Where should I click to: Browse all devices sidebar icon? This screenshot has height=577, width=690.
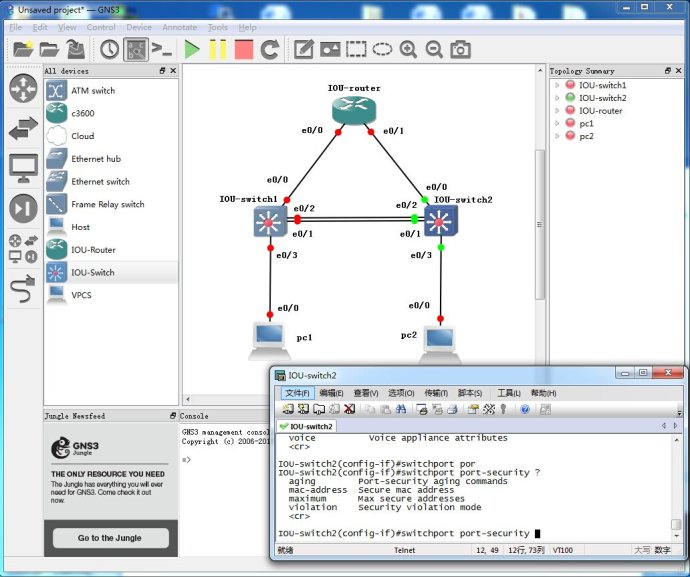click(23, 248)
